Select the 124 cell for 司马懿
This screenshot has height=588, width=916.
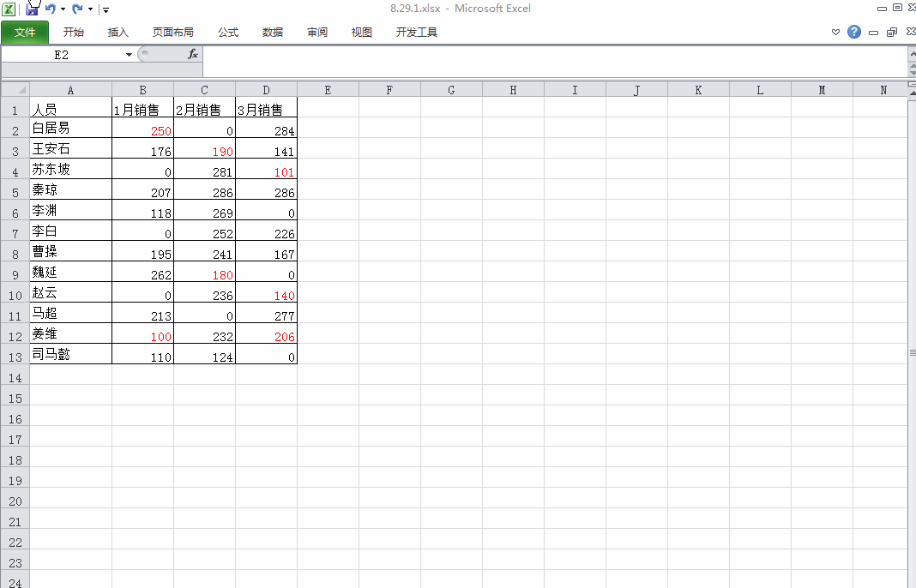(x=204, y=354)
